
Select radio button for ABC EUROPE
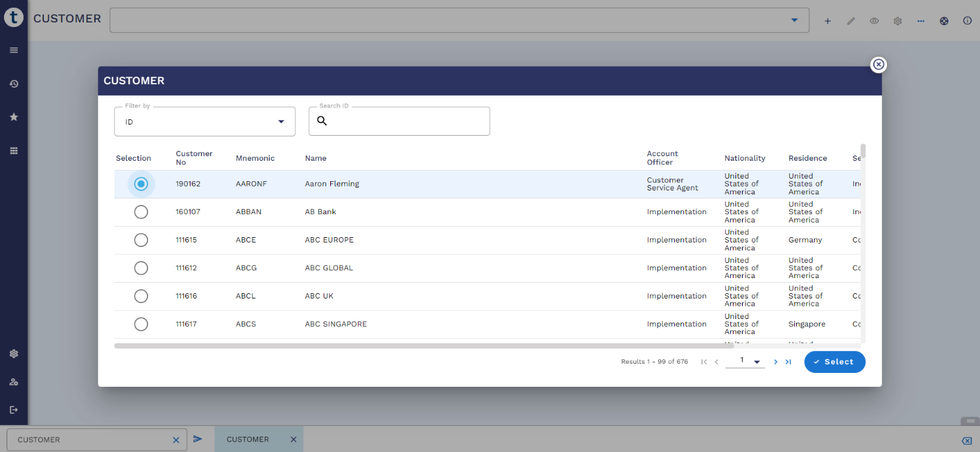141,240
